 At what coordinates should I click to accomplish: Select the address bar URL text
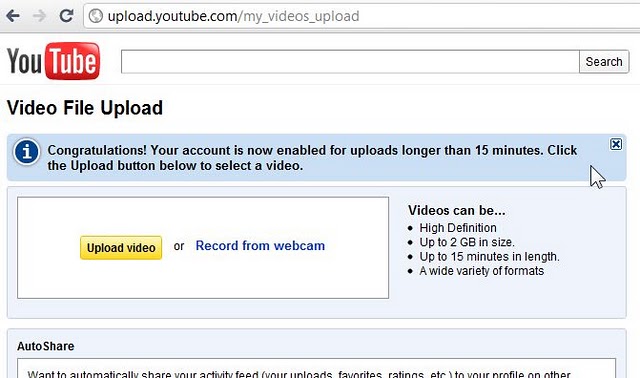point(233,16)
